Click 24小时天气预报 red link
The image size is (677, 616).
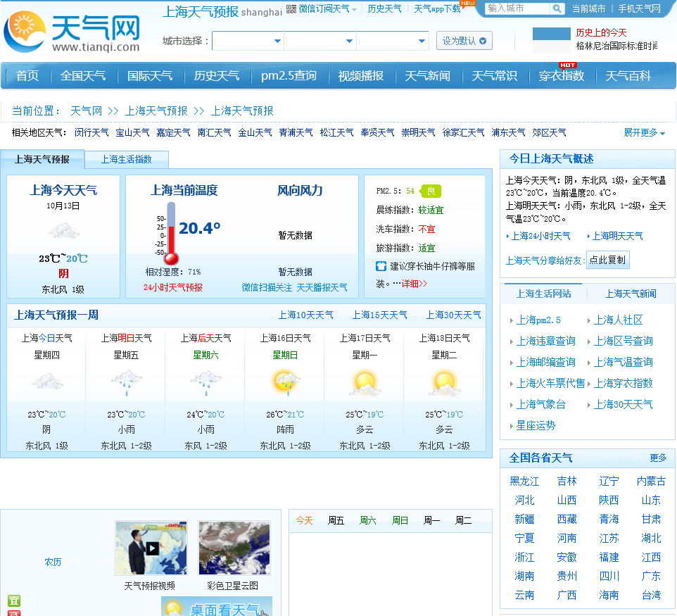(x=172, y=287)
